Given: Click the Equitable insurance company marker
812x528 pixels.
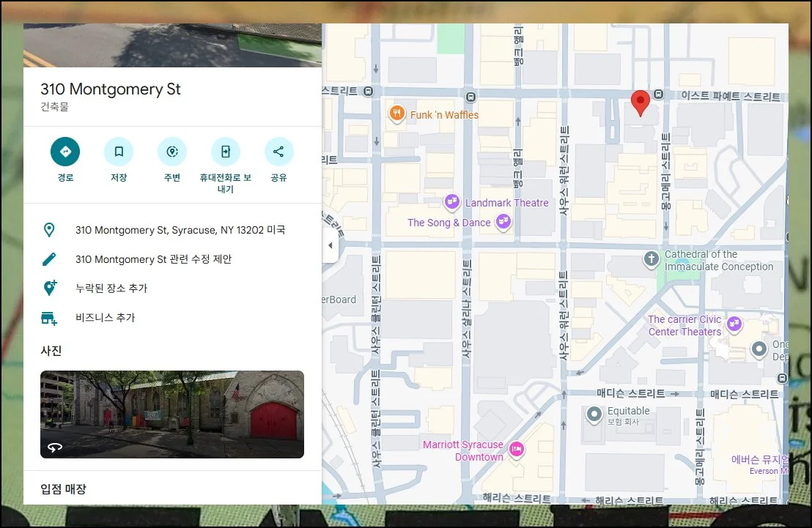Looking at the screenshot, I should click(x=594, y=414).
